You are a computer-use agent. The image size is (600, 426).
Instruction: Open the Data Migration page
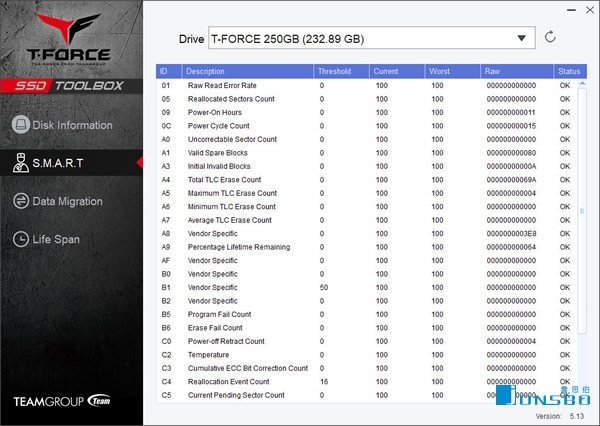pos(72,201)
